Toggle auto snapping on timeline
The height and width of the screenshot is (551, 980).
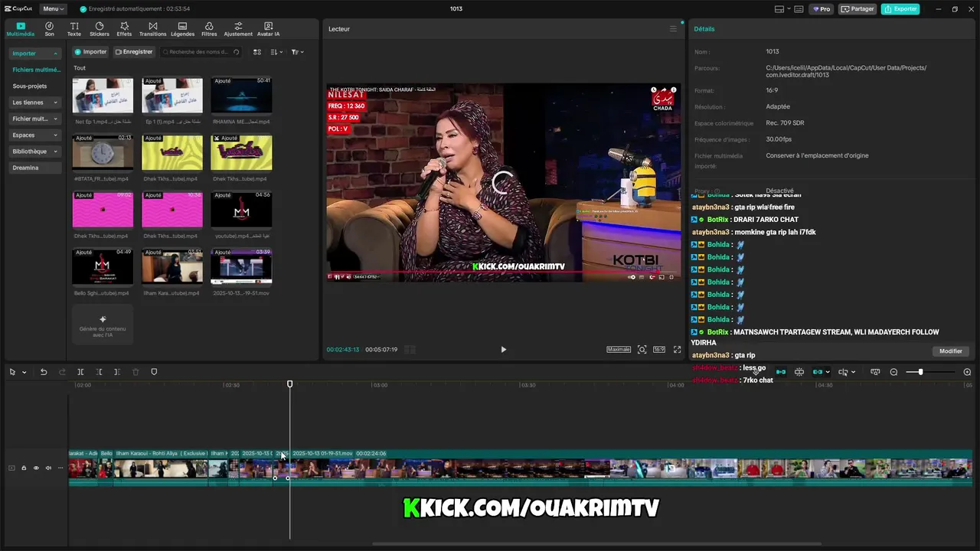(x=799, y=372)
